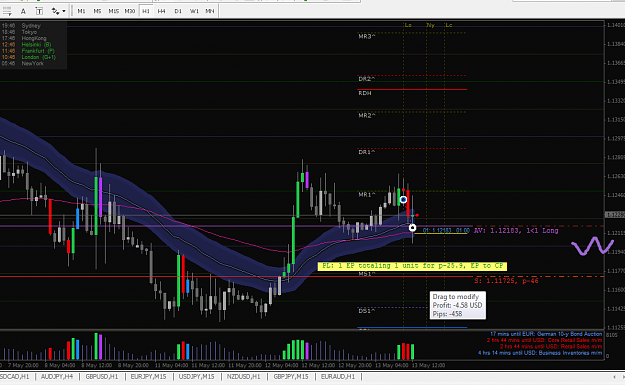Switch to M30 timeframe
Image resolution: width=625 pixels, height=385 pixels.
(x=130, y=11)
